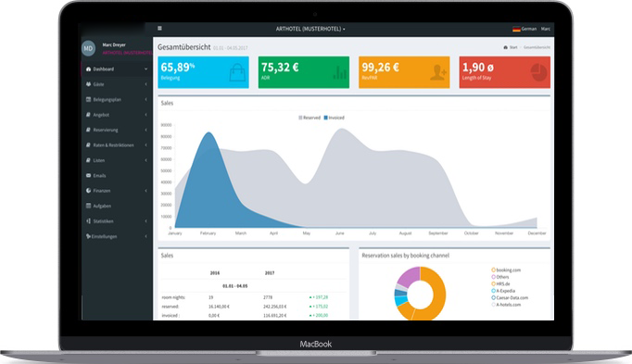Click the Raten & Restriktionen icon
The width and height of the screenshot is (632, 364).
point(88,145)
